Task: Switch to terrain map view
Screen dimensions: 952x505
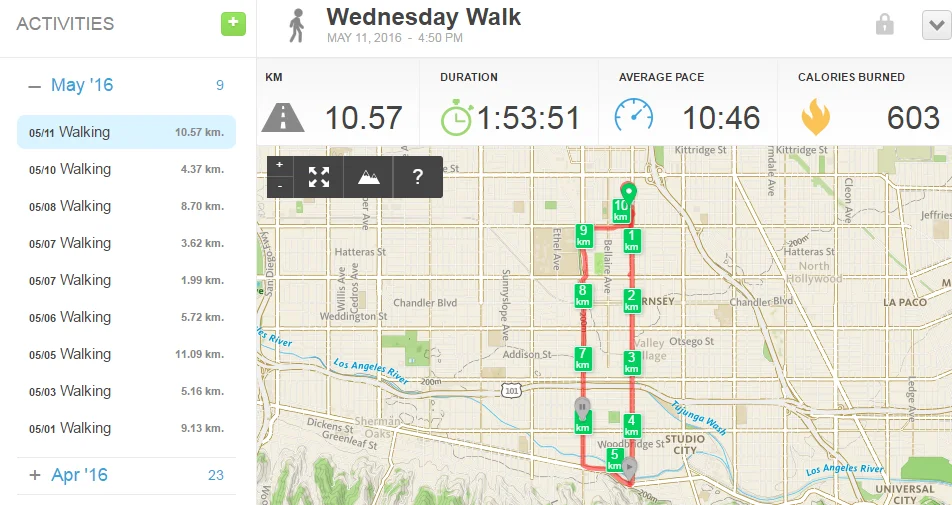Action: tap(369, 177)
